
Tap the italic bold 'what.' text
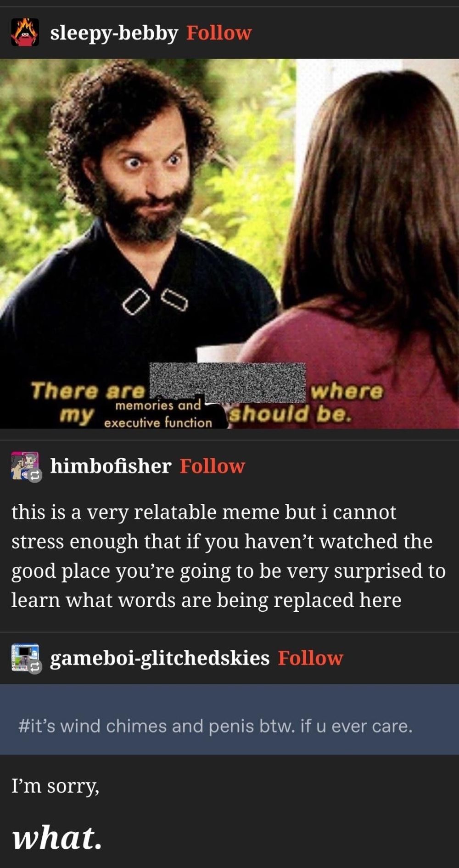[57, 837]
